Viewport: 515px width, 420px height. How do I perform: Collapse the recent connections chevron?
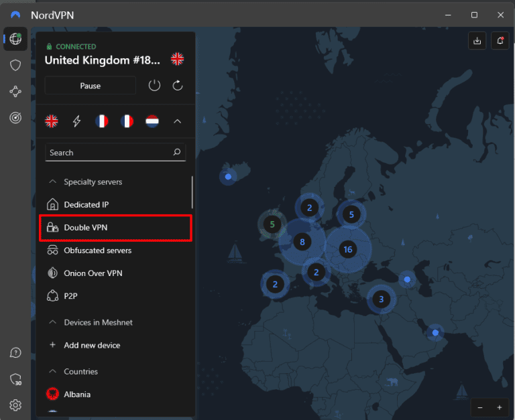[x=178, y=121]
